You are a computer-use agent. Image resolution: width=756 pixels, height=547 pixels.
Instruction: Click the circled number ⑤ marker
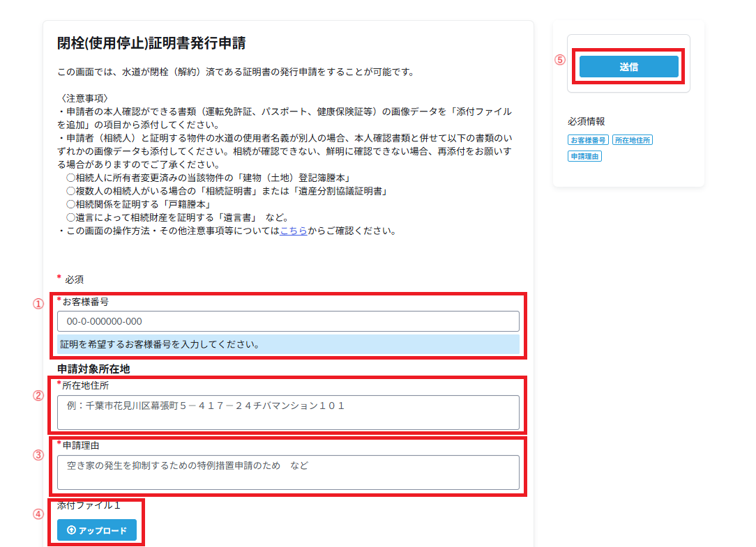559,60
